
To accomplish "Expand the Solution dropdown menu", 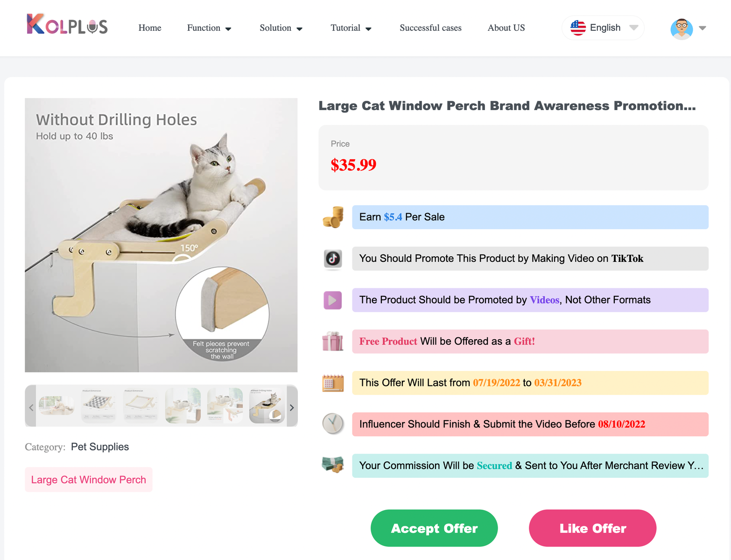I will (x=281, y=28).
